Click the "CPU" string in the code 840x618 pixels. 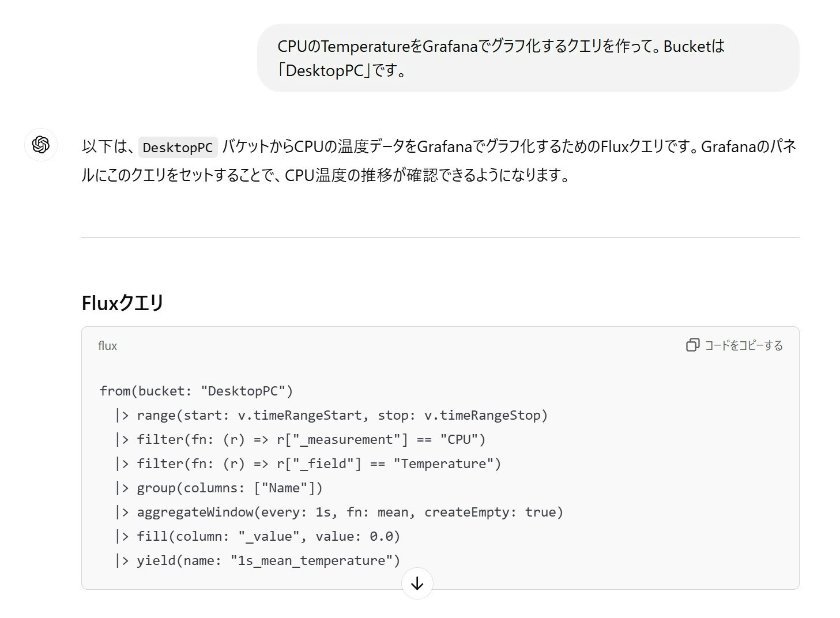459,439
